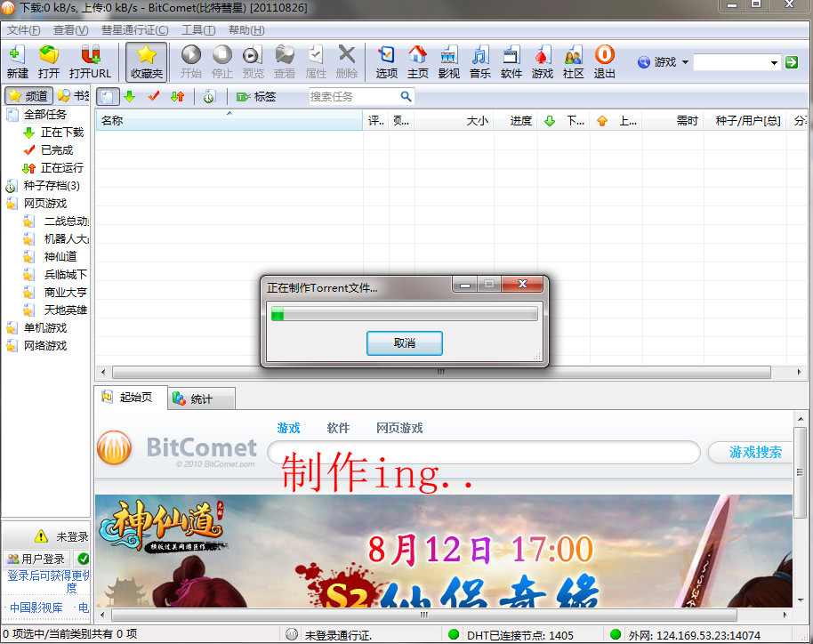Select 正在运行 in the sidebar tree
The width and height of the screenshot is (813, 644).
tap(62, 167)
